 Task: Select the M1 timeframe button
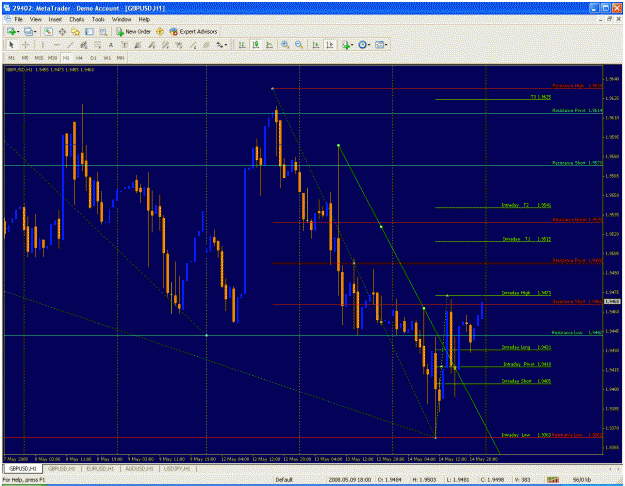coord(12,58)
